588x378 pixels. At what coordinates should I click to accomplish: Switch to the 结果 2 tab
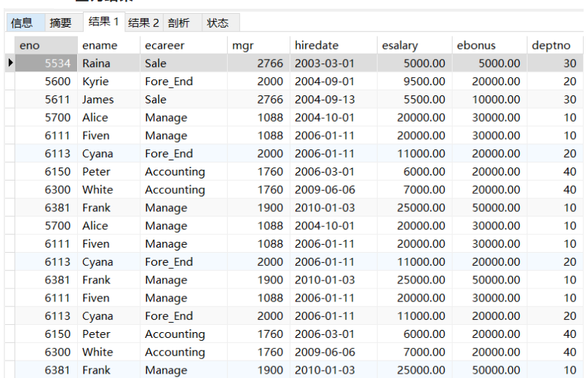pyautogui.click(x=143, y=23)
